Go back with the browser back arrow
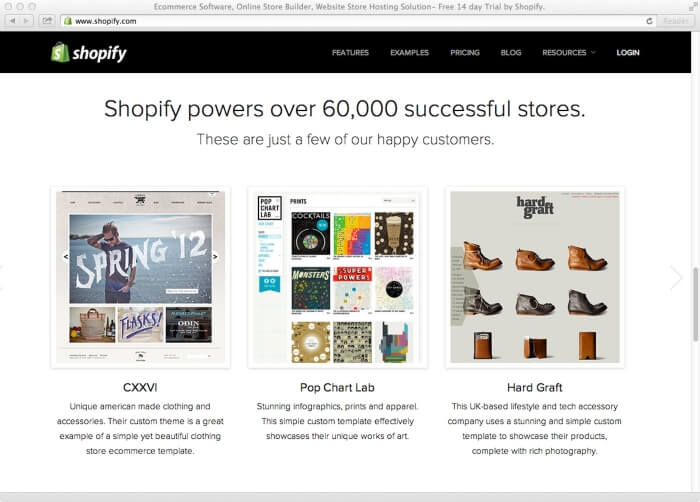This screenshot has width=700, height=502. 12,21
